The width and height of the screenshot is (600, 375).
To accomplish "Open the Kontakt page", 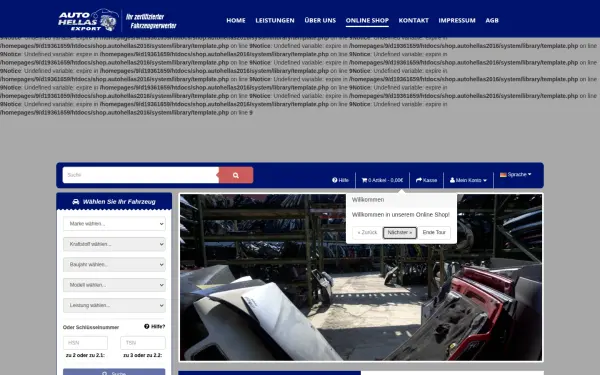I will click(413, 20).
